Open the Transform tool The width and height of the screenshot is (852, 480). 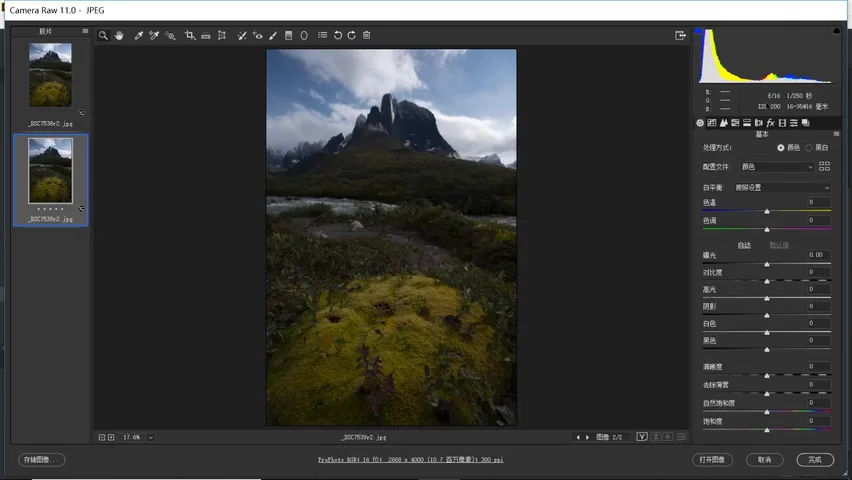click(222, 35)
